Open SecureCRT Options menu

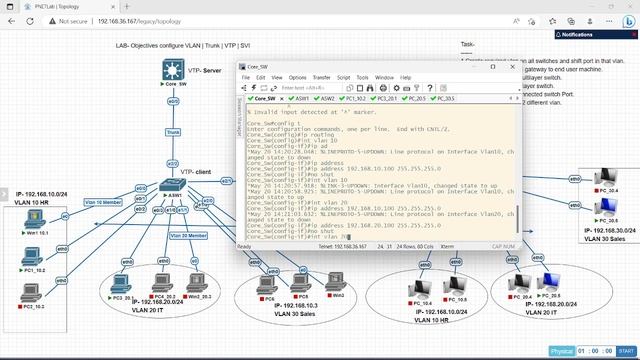coord(298,78)
